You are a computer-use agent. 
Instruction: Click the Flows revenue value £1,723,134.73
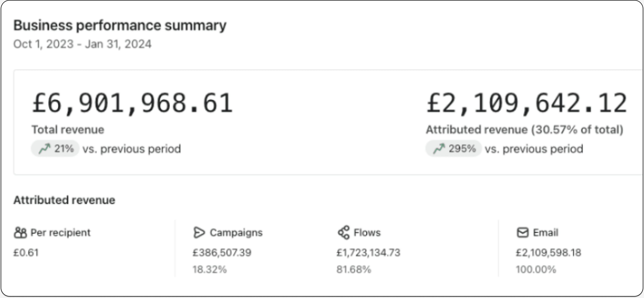coord(368,253)
